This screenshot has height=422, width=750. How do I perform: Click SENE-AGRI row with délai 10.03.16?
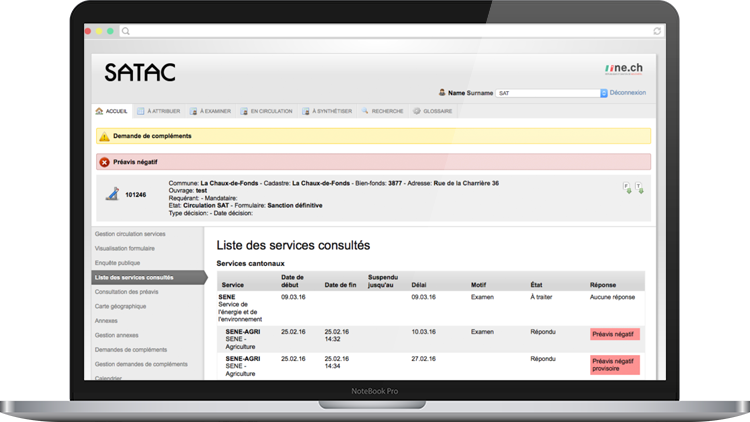pyautogui.click(x=430, y=339)
